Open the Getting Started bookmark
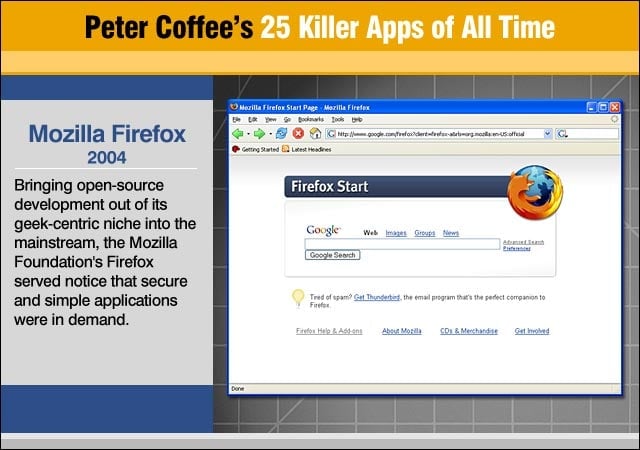 coord(256,149)
